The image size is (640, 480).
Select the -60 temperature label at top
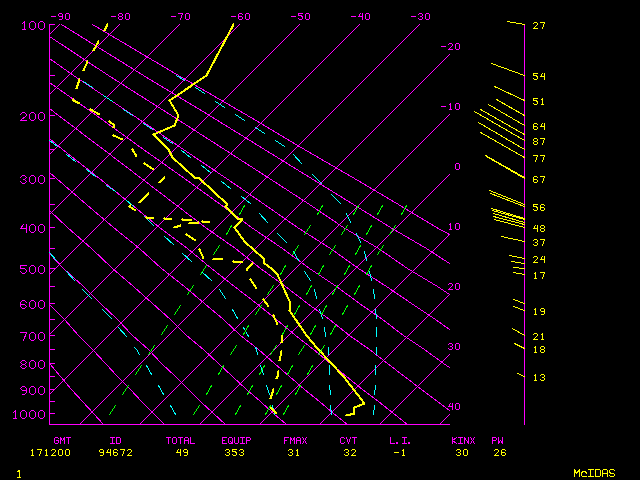click(x=240, y=17)
